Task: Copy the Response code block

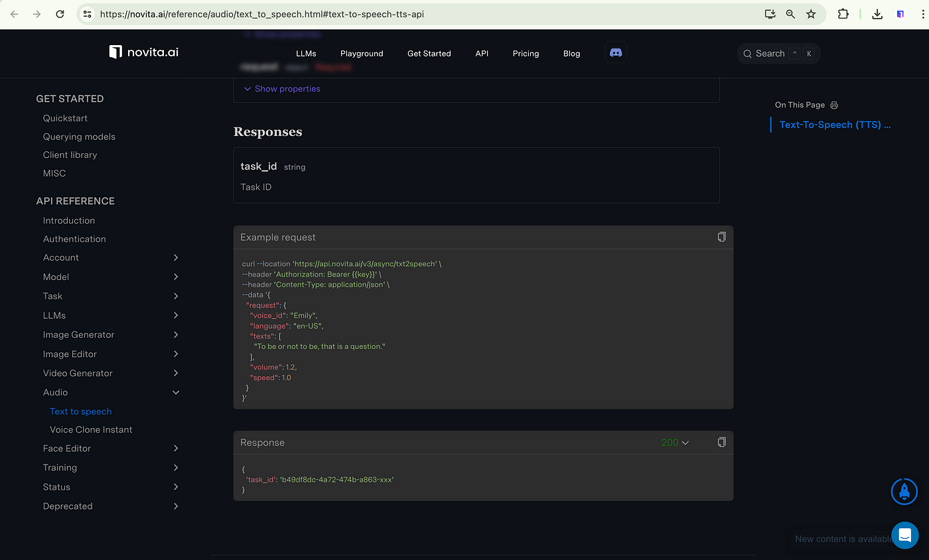Action: (x=721, y=442)
